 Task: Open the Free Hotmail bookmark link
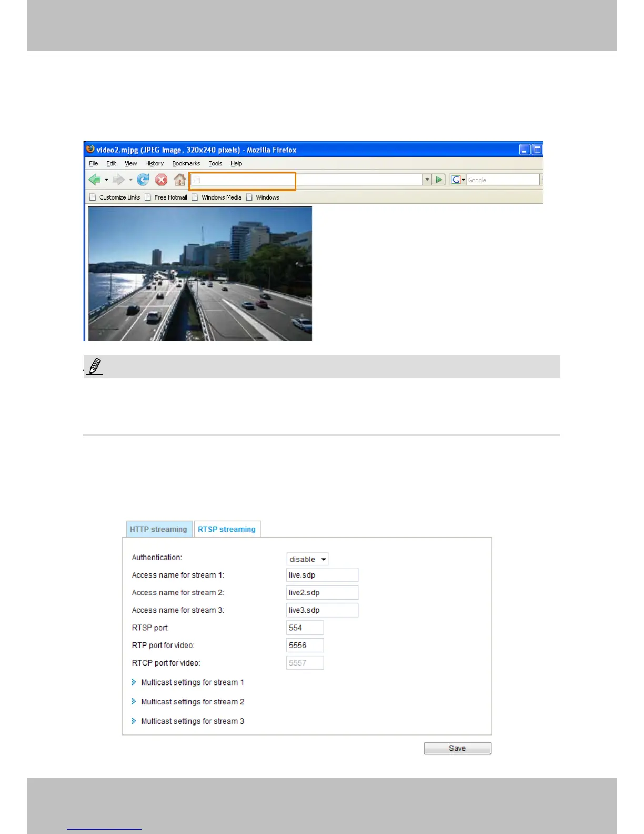click(x=170, y=197)
